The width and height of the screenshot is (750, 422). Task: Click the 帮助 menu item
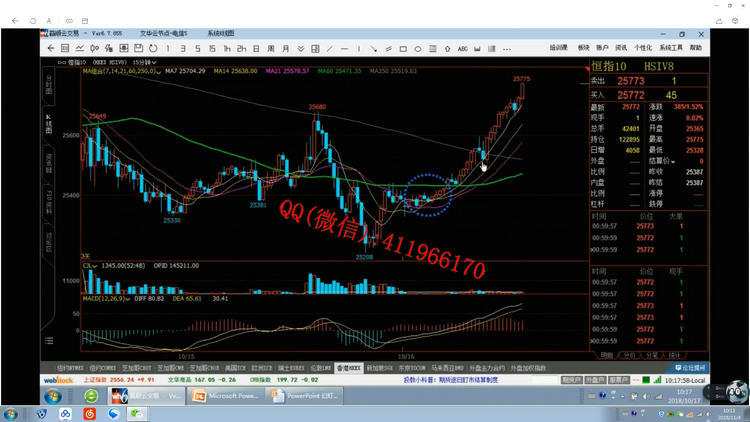pyautogui.click(x=695, y=47)
